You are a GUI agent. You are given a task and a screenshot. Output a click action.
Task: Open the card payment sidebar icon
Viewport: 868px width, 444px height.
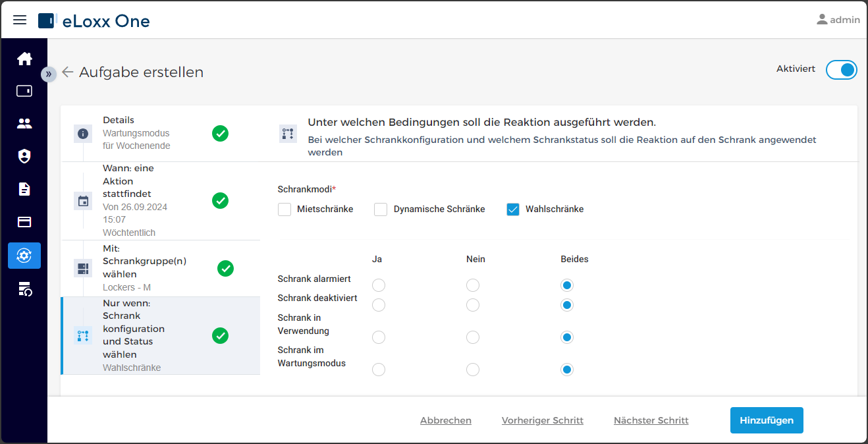[24, 222]
